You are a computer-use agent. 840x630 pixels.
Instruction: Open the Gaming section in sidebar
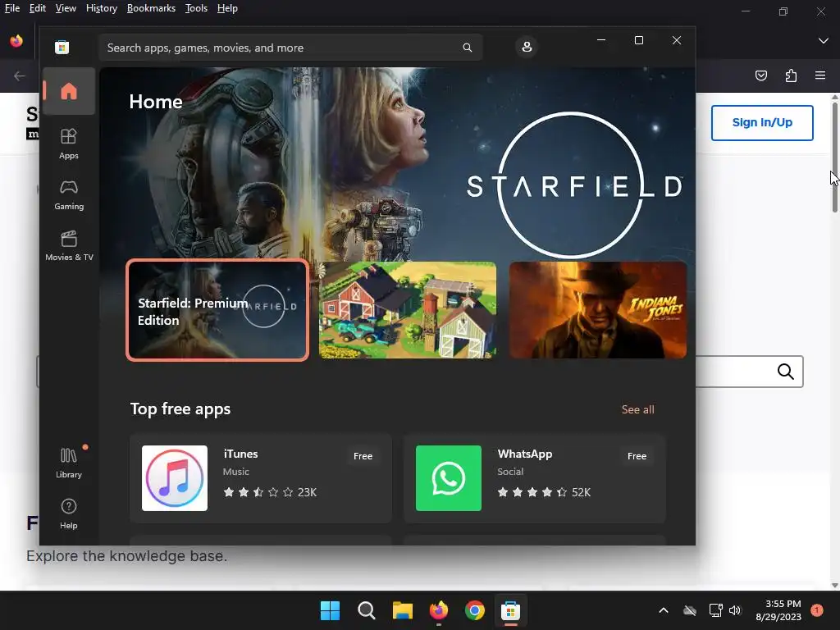(69, 195)
